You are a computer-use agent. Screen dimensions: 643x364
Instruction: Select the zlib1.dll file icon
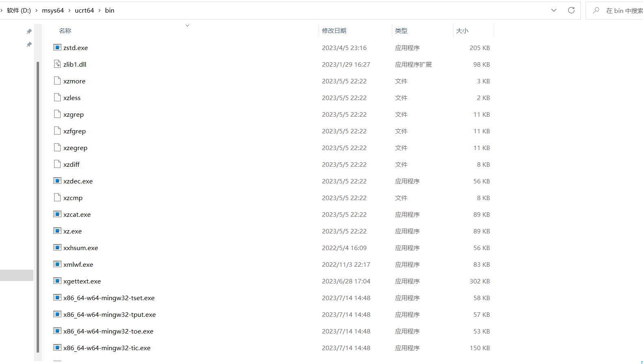tap(57, 64)
